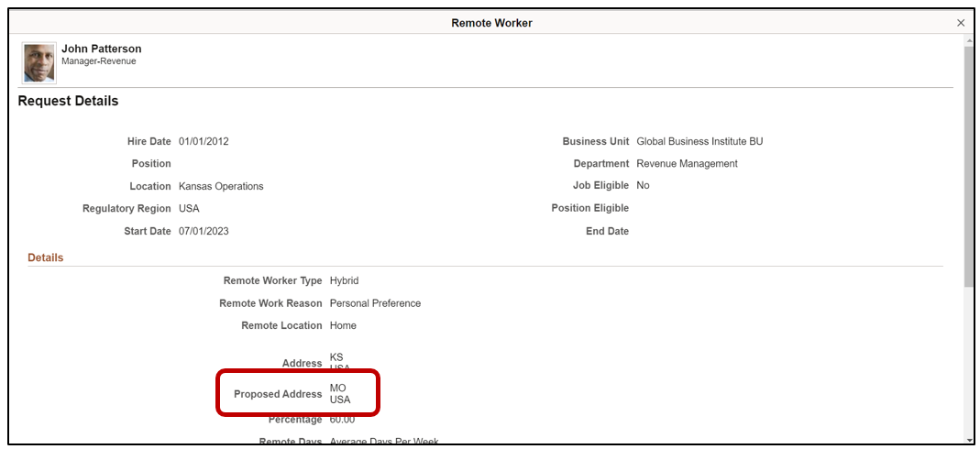Close the Remote Worker dialog
This screenshot has height=449, width=980.
tap(961, 23)
